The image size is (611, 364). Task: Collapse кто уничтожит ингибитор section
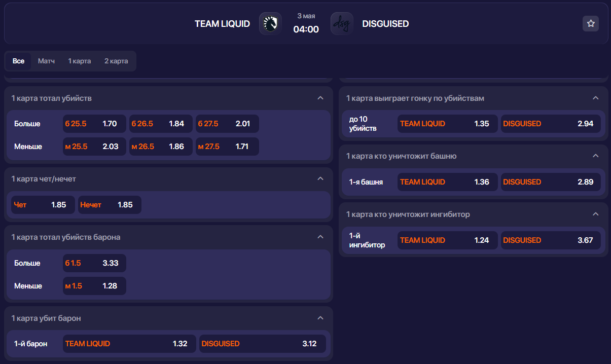click(x=596, y=214)
